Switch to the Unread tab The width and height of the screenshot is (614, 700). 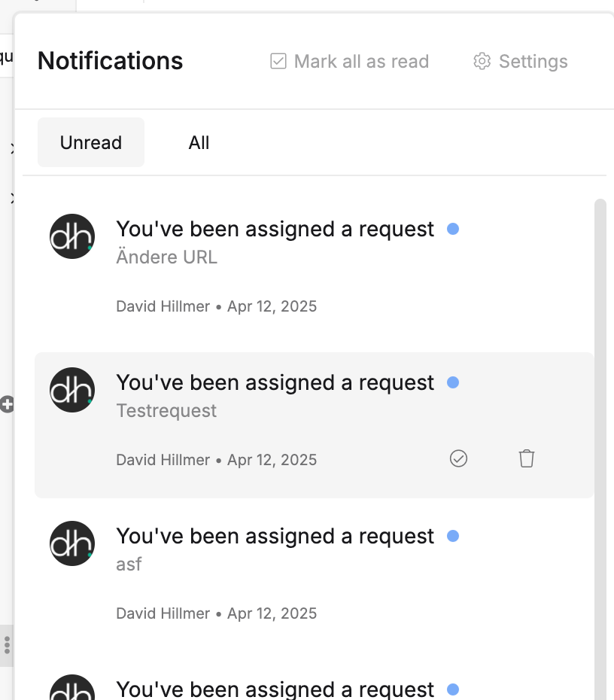tap(91, 142)
